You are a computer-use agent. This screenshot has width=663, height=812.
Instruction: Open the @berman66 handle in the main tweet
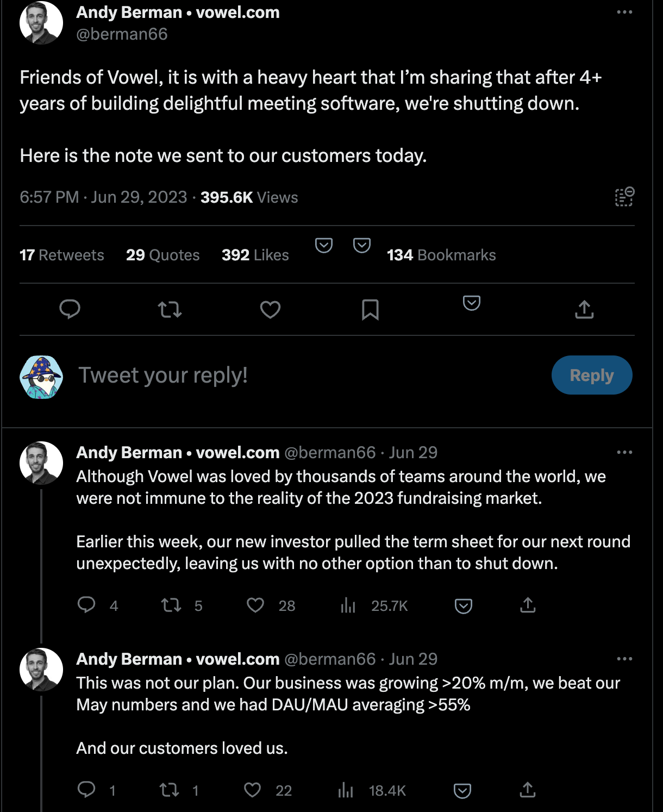coord(122,34)
